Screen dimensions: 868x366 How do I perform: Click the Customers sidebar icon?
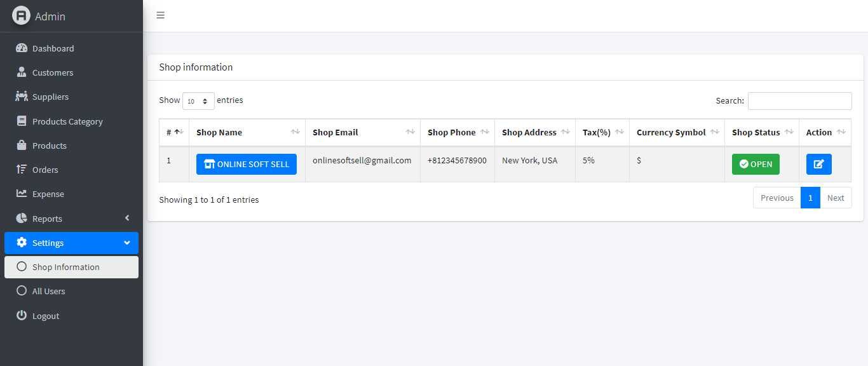point(22,72)
